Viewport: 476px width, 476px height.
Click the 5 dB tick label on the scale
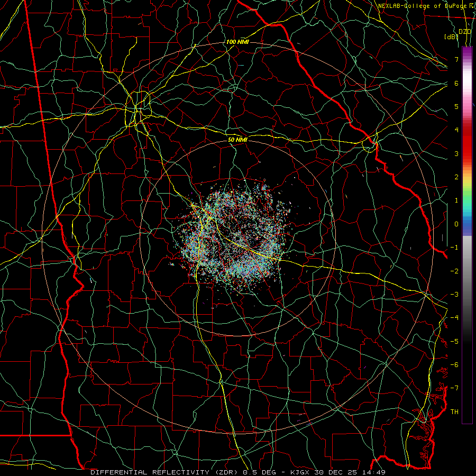pos(456,106)
